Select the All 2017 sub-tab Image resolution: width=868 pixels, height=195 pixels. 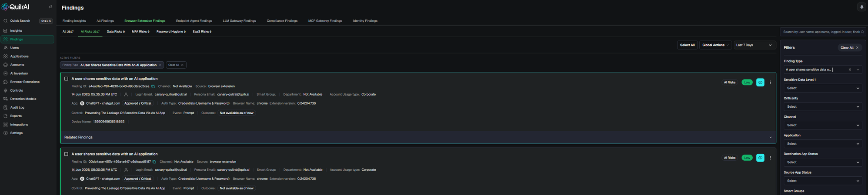(68, 32)
